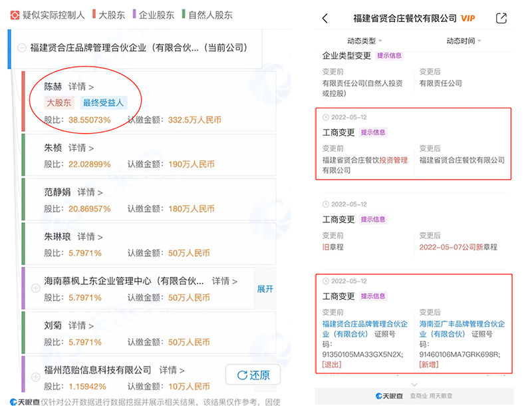This screenshot has width=532, height=406.
Task: Click the 自然人股东 legend green marker
Action: click(184, 14)
